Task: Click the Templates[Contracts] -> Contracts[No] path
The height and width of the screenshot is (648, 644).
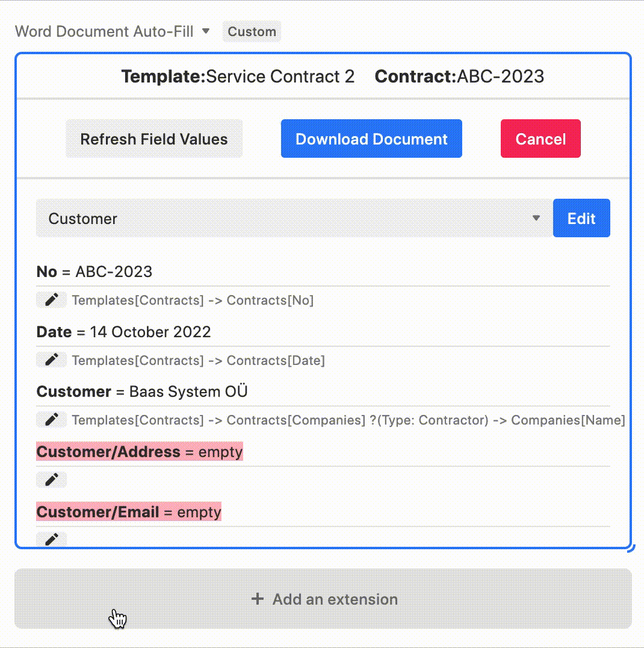Action: tap(193, 301)
